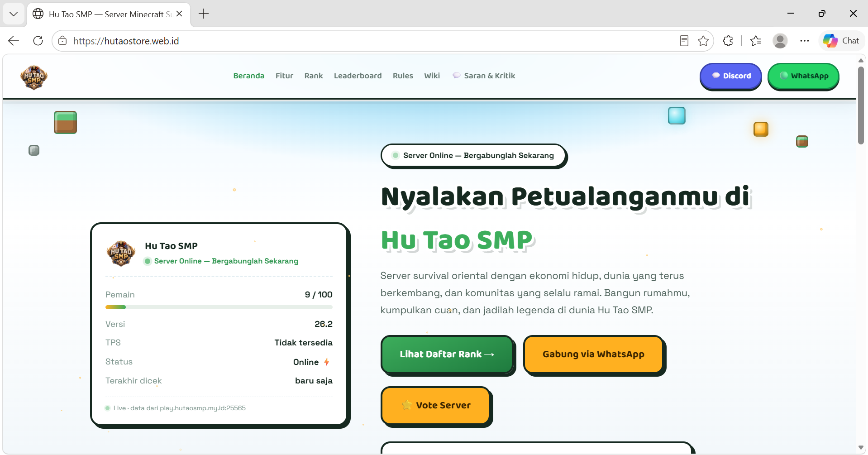Click the page vertical scrollbar thumb
Viewport: 868px width, 455px height.
pyautogui.click(x=861, y=105)
